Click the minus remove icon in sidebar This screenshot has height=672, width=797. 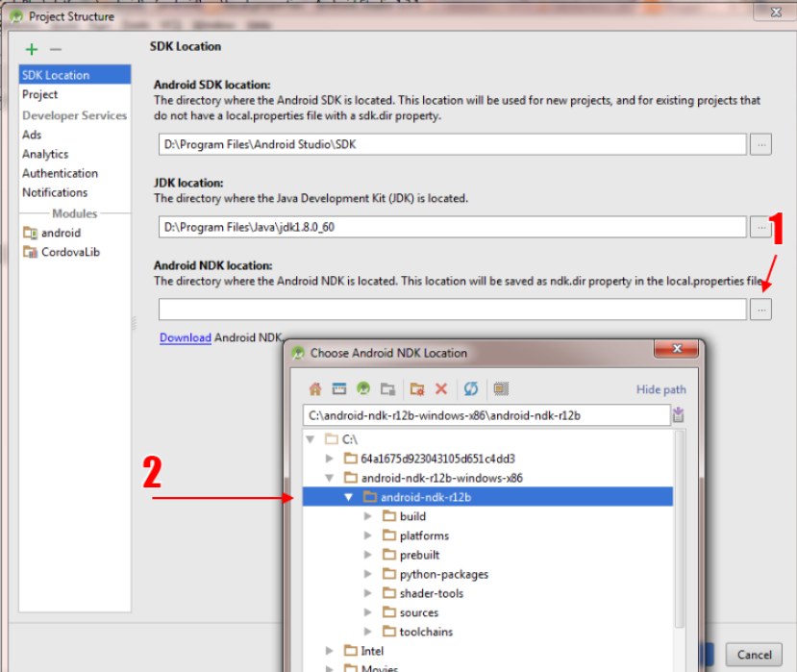[56, 49]
